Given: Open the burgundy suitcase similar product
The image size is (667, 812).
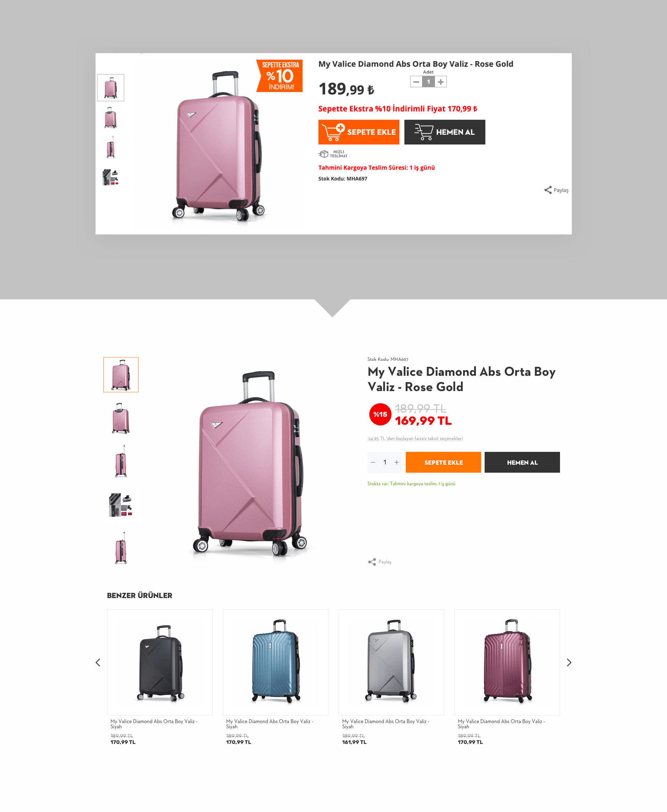Looking at the screenshot, I should [507, 662].
